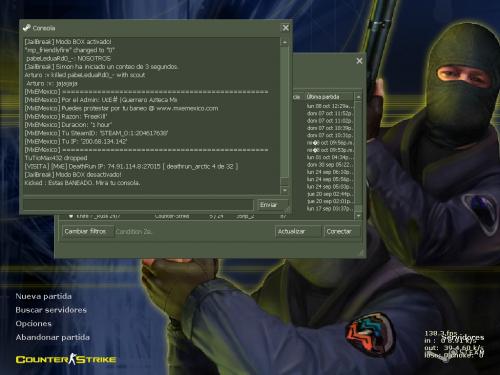Select server row dom 30 sep
This screenshot has width=500, height=375.
329,165
